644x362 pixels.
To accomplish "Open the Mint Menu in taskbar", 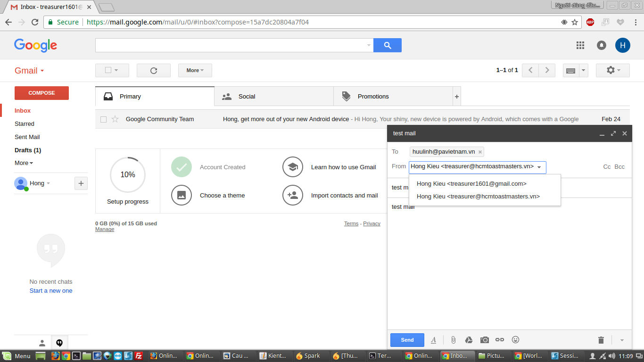I will [17, 356].
